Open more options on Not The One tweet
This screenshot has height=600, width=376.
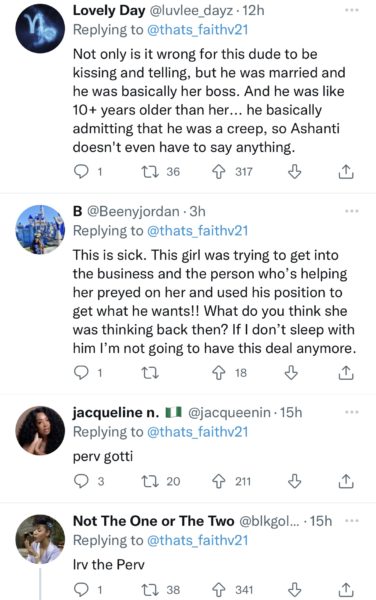(352, 521)
